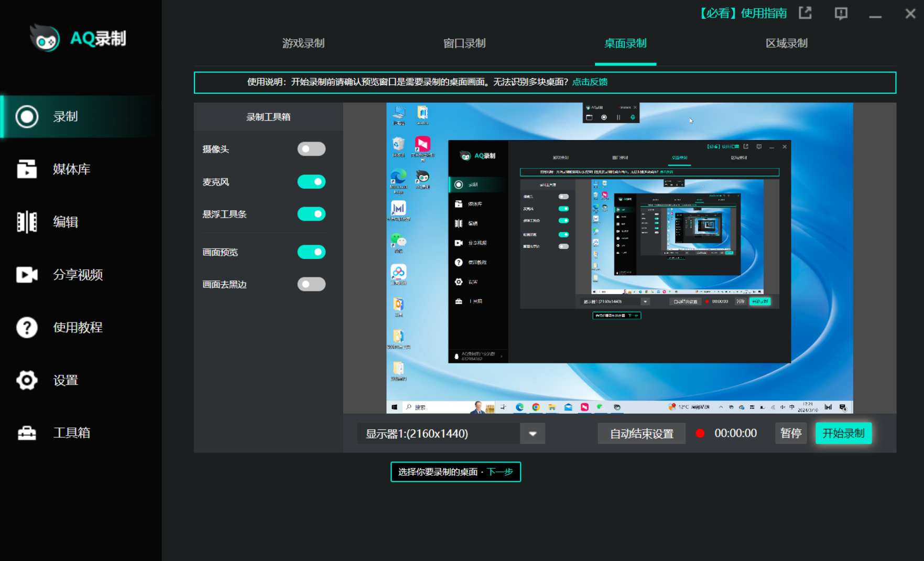
Task: Click the Record (录制) sidebar icon
Action: 27,116
